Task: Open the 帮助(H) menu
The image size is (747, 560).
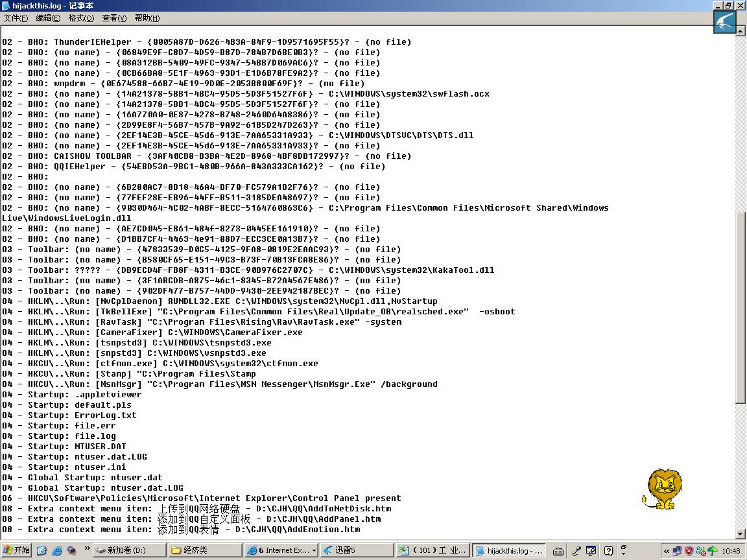Action: tap(147, 18)
